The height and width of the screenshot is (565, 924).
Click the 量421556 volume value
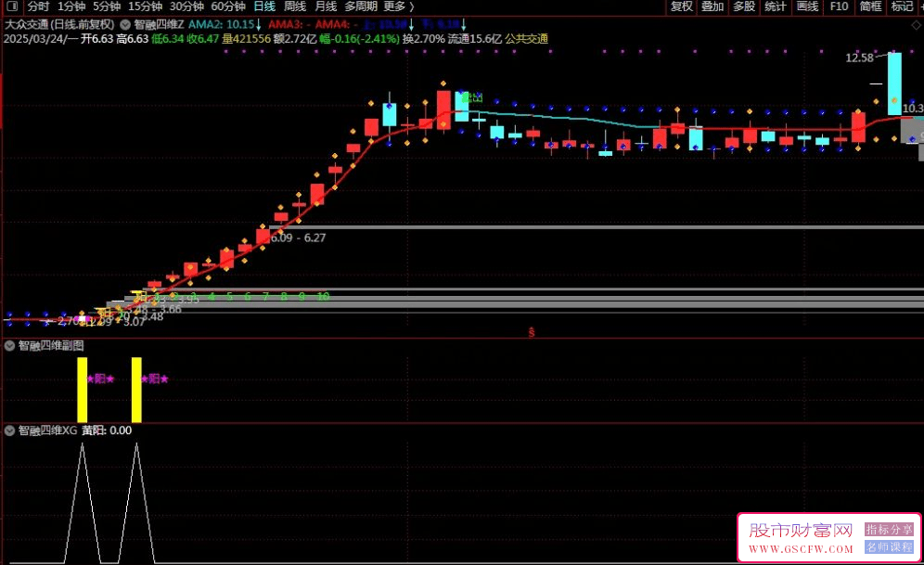coord(247,39)
